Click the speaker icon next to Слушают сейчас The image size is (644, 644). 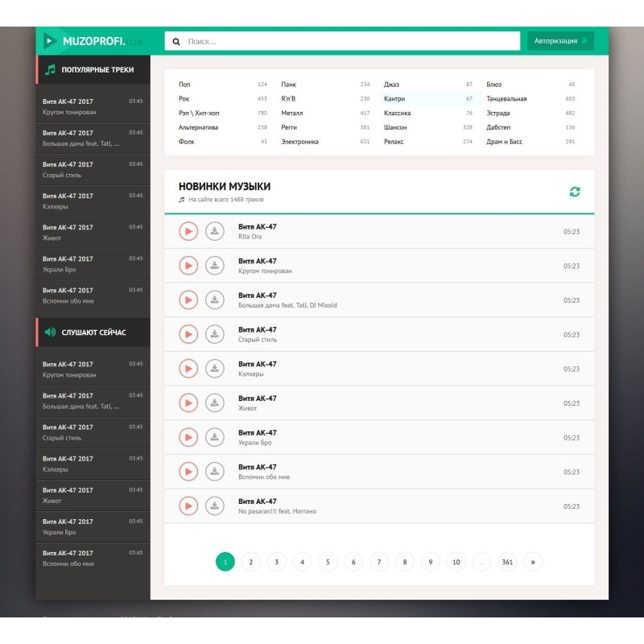49,332
